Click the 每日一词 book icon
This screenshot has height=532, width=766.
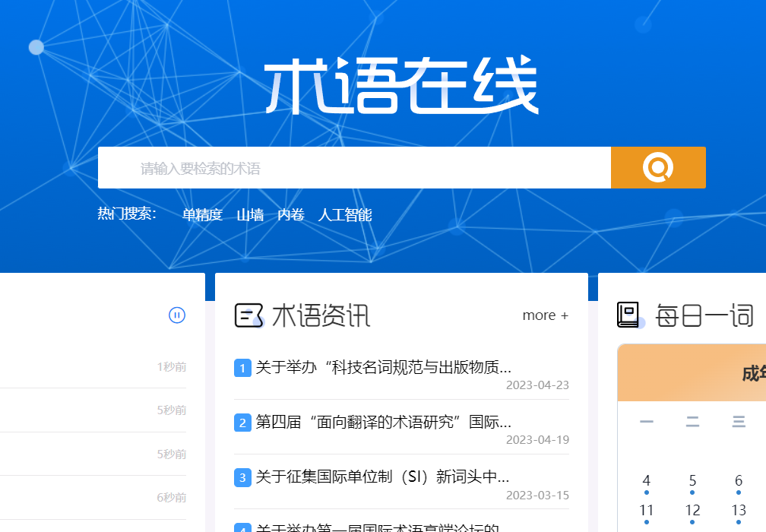click(630, 315)
